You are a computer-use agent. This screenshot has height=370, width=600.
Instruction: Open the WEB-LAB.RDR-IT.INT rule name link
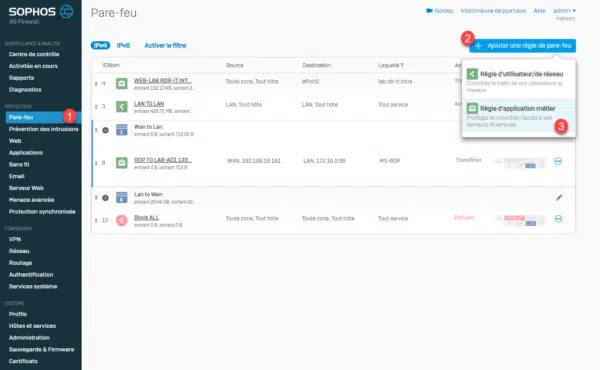coord(163,81)
